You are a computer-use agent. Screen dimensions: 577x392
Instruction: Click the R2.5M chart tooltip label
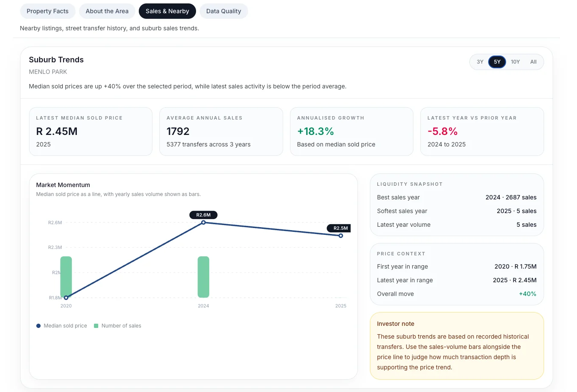[340, 228]
